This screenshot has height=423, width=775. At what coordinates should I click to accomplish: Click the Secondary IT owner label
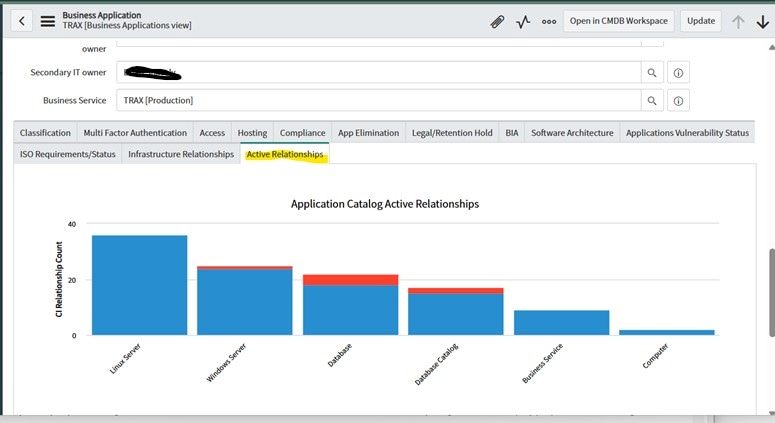coord(68,72)
